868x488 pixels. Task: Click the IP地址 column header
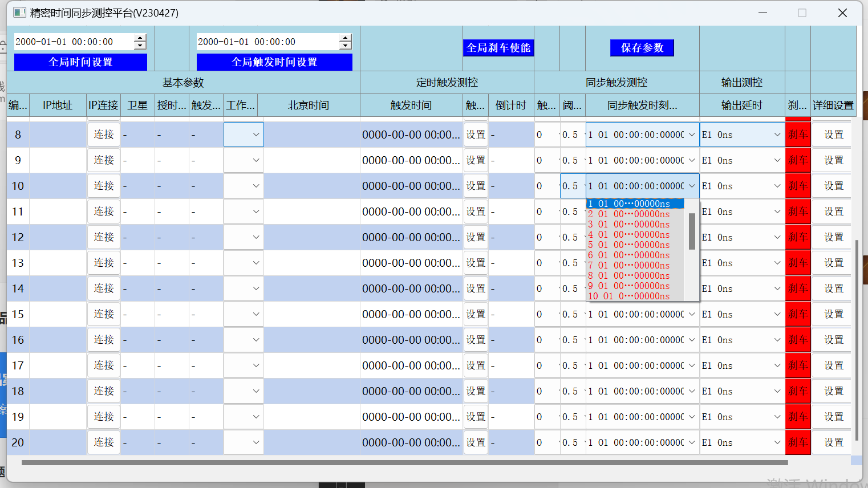coord(58,105)
